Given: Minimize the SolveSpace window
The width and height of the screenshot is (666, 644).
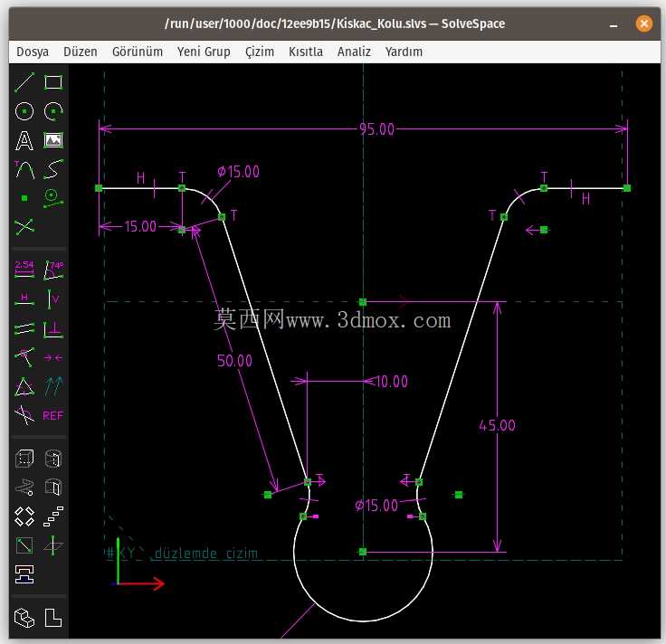Looking at the screenshot, I should pos(614,25).
